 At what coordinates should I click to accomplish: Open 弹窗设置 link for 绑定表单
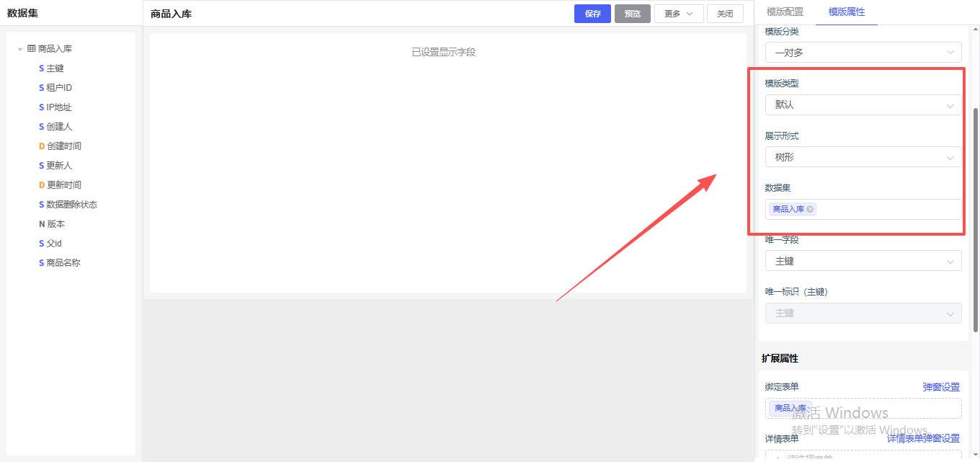[x=941, y=387]
